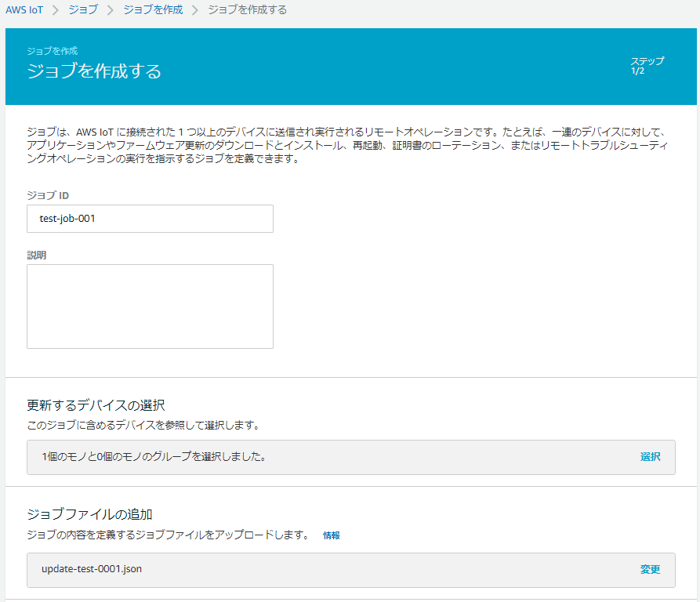This screenshot has width=700, height=602.
Task: Go to the ジョブ breadcrumb link
Action: tap(83, 10)
